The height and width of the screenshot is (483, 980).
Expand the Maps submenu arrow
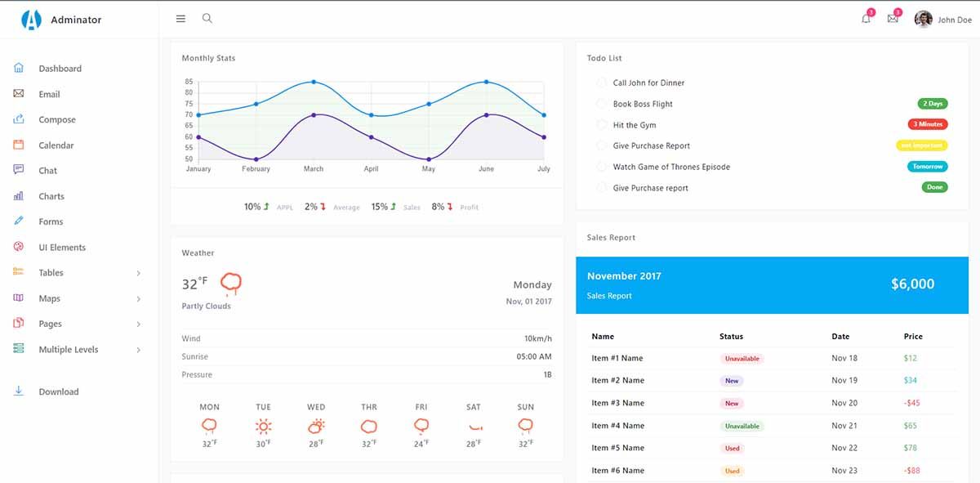(138, 299)
